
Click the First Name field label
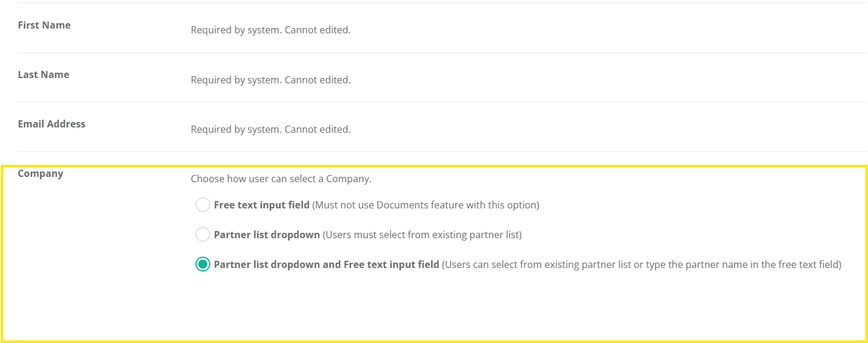point(44,25)
